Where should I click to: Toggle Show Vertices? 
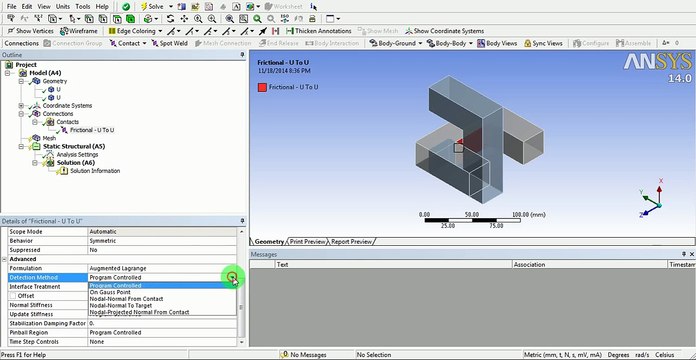30,31
